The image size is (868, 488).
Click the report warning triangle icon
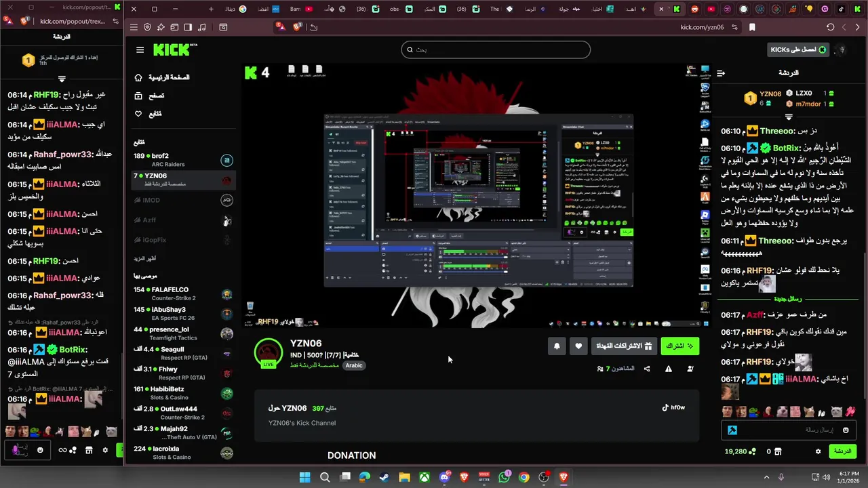pyautogui.click(x=669, y=369)
